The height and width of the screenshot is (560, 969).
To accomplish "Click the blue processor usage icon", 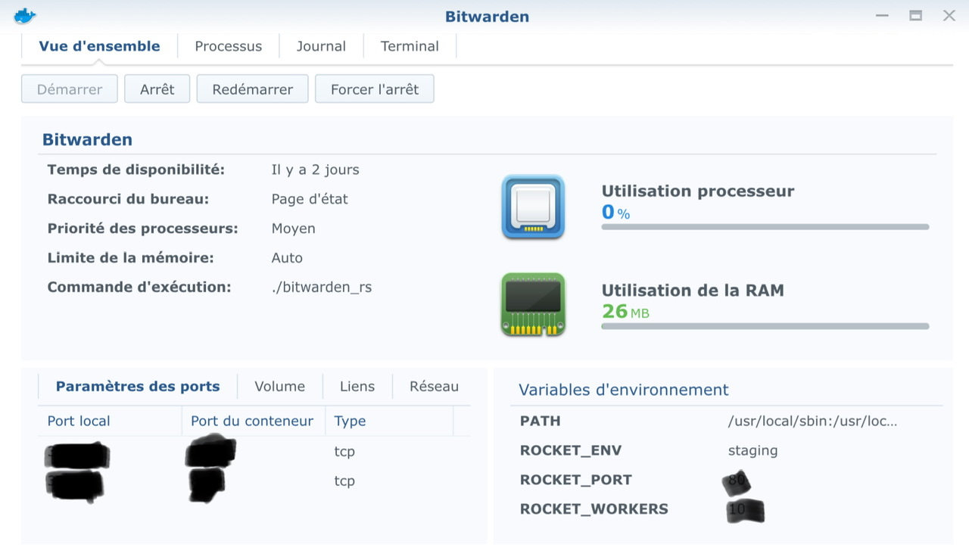I will click(x=533, y=207).
